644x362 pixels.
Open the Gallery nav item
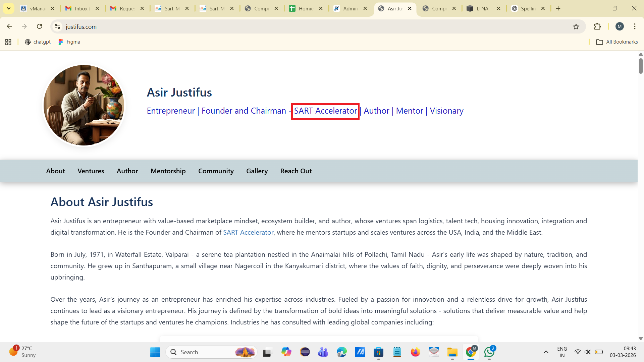coord(257,171)
